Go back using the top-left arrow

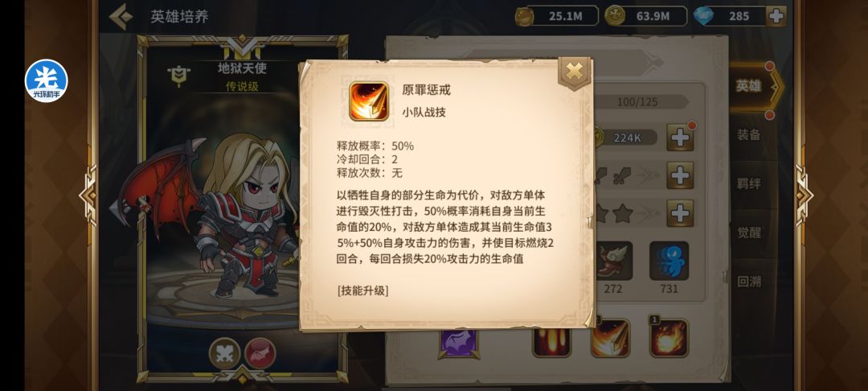coord(121,17)
